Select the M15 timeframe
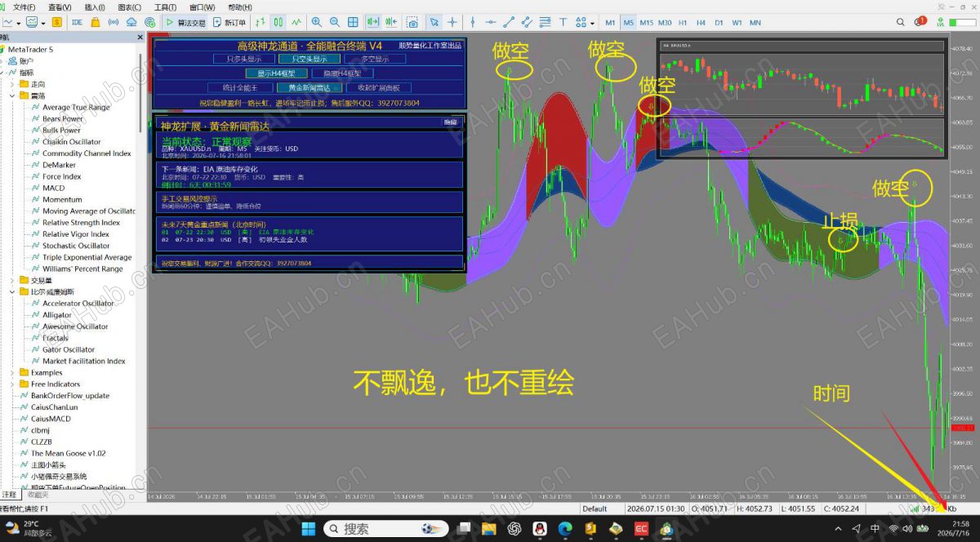Screen dimensions: 980x542 pyautogui.click(x=646, y=22)
